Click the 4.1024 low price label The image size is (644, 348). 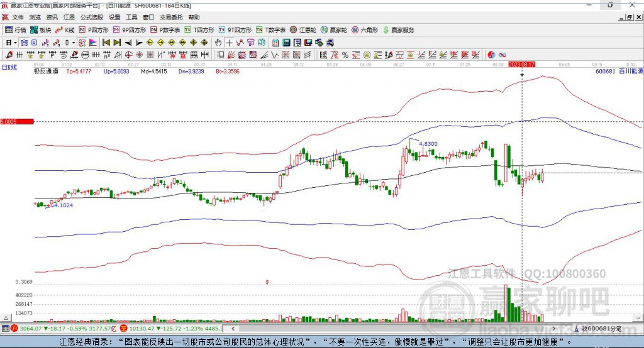64,205
